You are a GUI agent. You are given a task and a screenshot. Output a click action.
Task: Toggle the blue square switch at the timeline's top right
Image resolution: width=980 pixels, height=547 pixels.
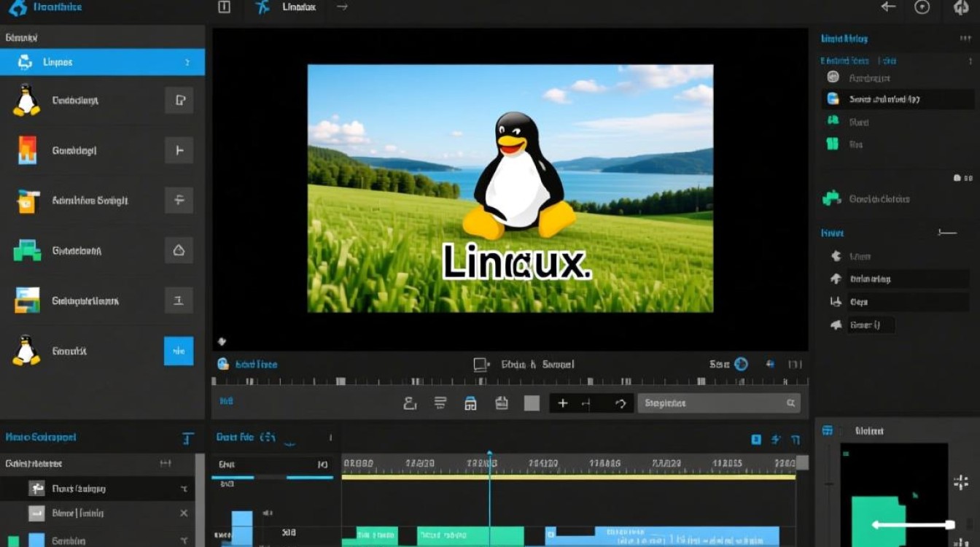click(756, 438)
